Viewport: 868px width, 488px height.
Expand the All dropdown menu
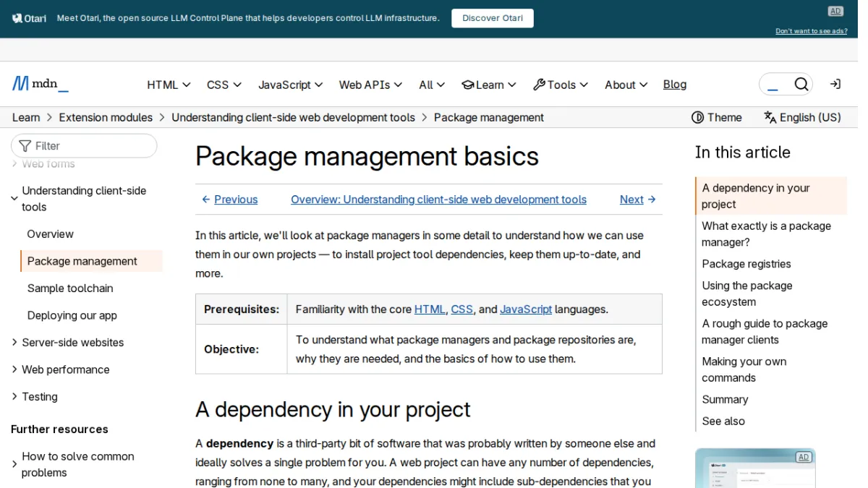point(432,85)
